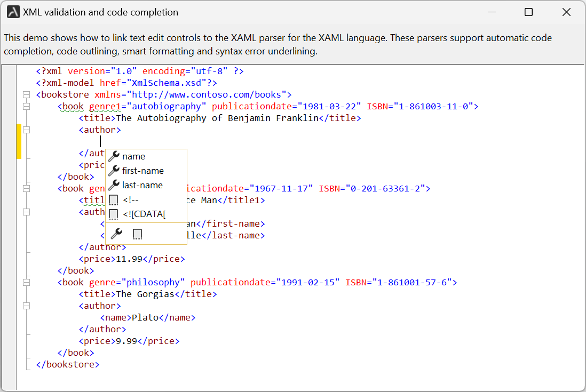This screenshot has width=586, height=392.
Task: Collapse the philosophy book fold marker
Action: (26, 282)
